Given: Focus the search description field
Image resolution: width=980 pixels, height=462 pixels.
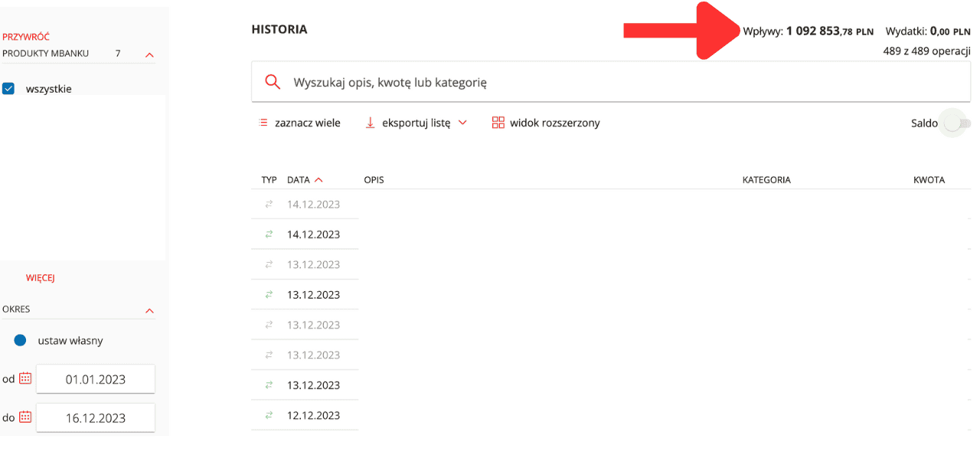Looking at the screenshot, I should (611, 82).
